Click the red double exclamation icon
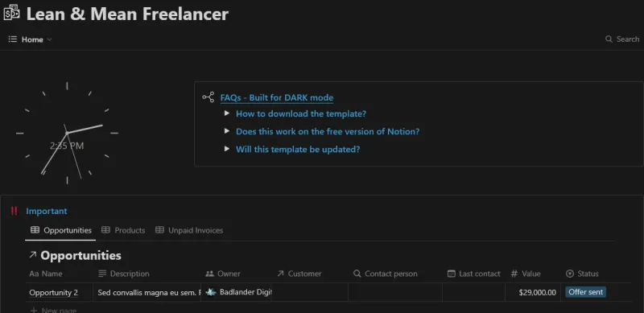Viewport: 644px width, 313px height. pos(14,211)
